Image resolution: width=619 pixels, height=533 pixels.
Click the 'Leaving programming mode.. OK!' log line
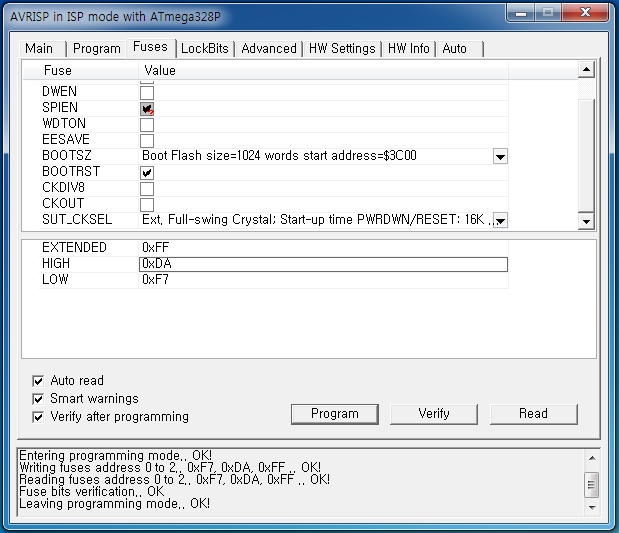coord(114,504)
